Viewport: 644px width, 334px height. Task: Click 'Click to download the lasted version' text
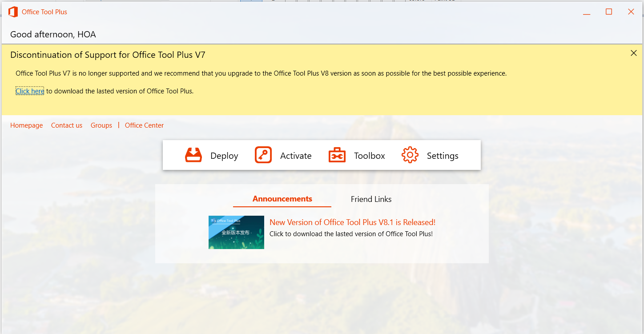(351, 234)
